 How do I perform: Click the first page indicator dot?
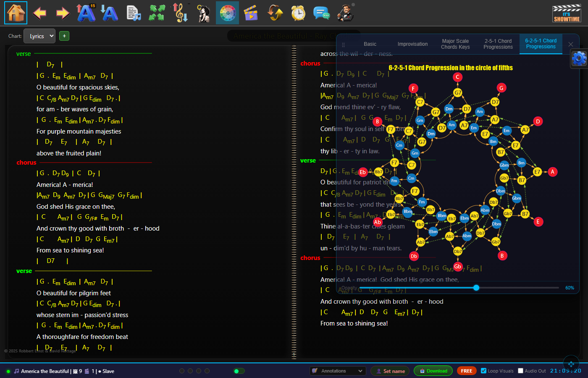(x=182, y=371)
